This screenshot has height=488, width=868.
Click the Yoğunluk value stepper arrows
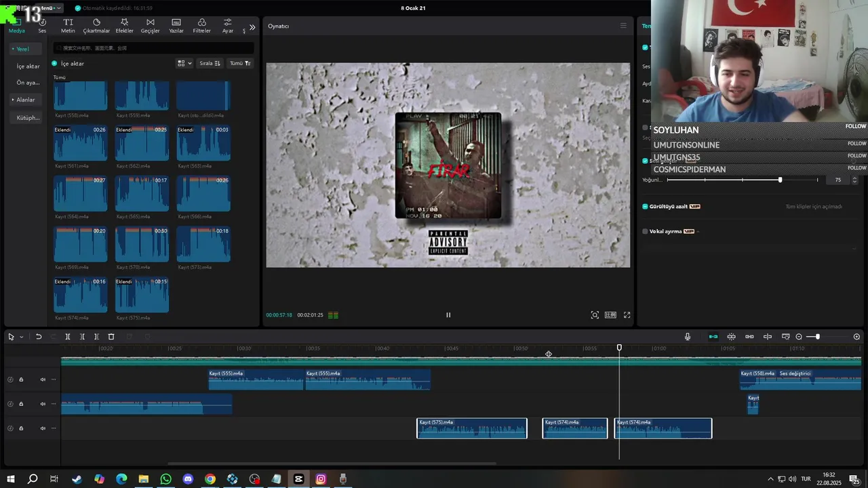[854, 180]
